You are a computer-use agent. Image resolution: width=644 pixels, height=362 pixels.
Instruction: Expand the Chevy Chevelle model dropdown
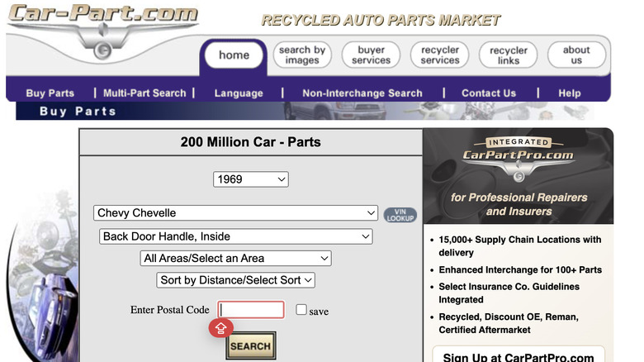pyautogui.click(x=235, y=213)
